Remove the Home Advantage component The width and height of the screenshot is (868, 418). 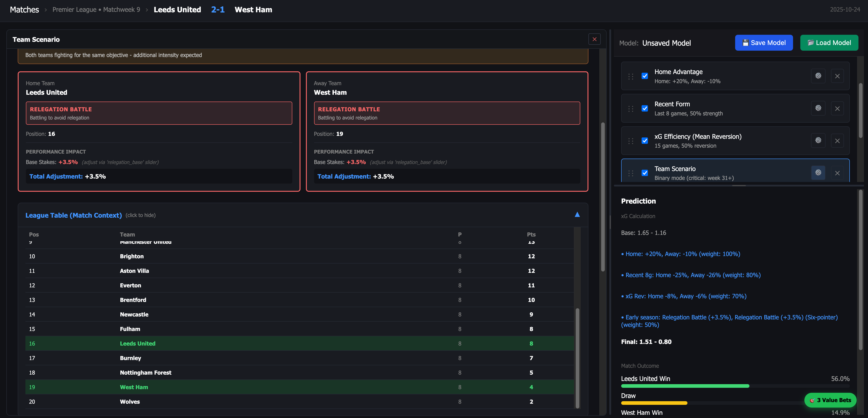[x=837, y=76]
